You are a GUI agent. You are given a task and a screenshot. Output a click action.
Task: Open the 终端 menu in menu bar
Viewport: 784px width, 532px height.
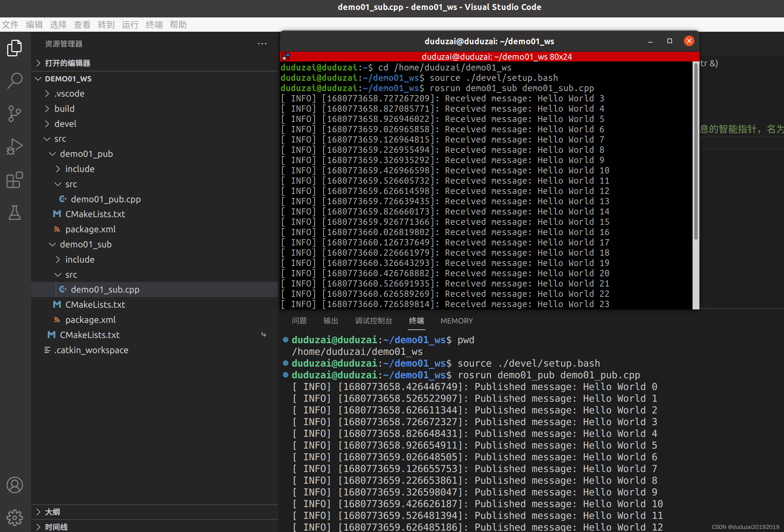pyautogui.click(x=154, y=25)
